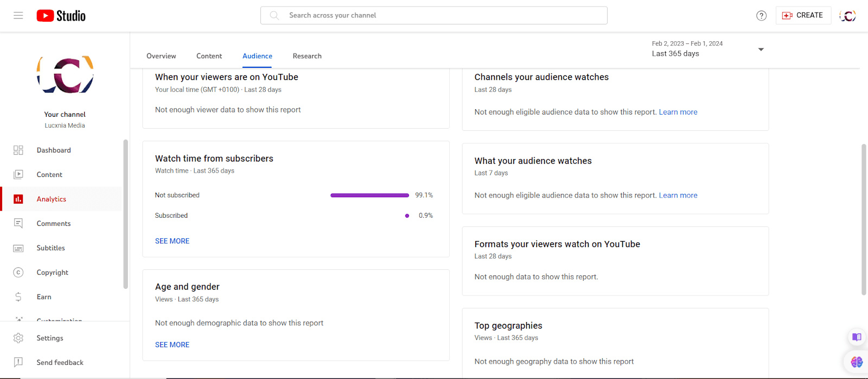Click When your viewers are on YouTube heading
The width and height of the screenshot is (868, 379).
pos(227,77)
